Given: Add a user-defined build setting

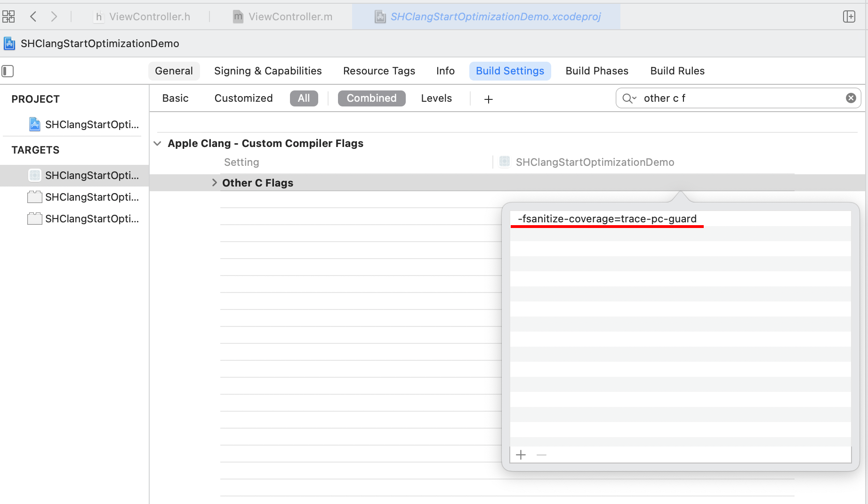Looking at the screenshot, I should coord(488,99).
